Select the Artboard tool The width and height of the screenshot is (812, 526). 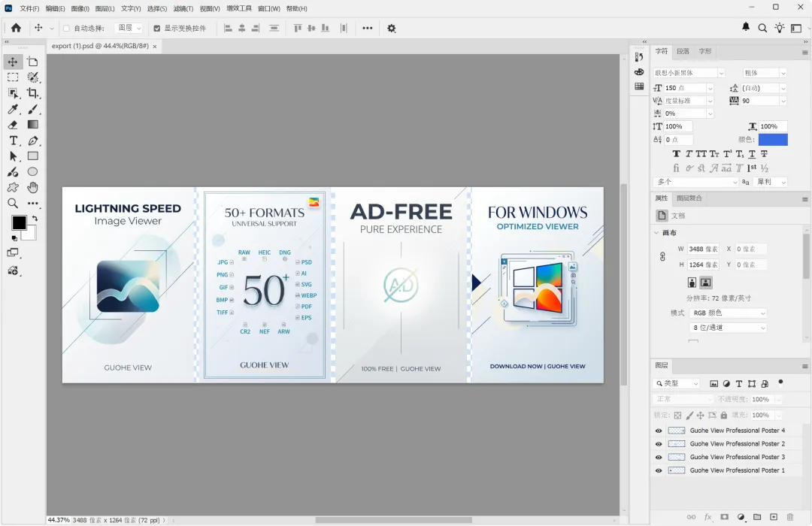click(32, 62)
